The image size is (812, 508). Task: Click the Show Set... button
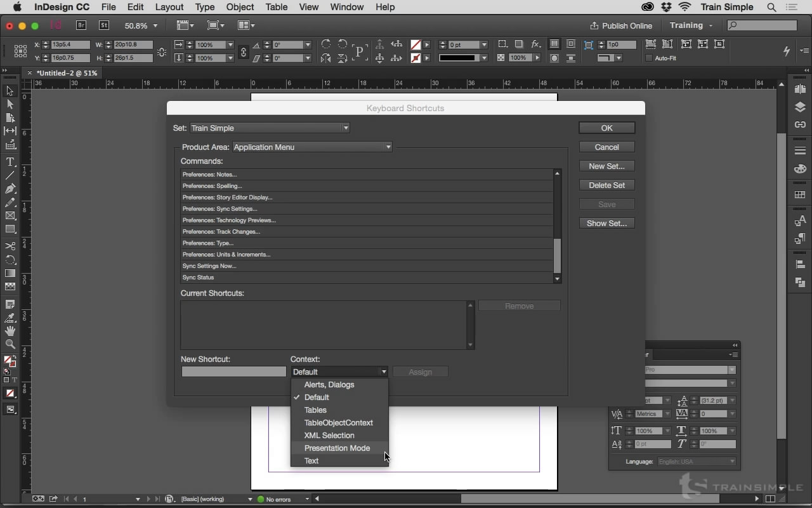click(607, 223)
